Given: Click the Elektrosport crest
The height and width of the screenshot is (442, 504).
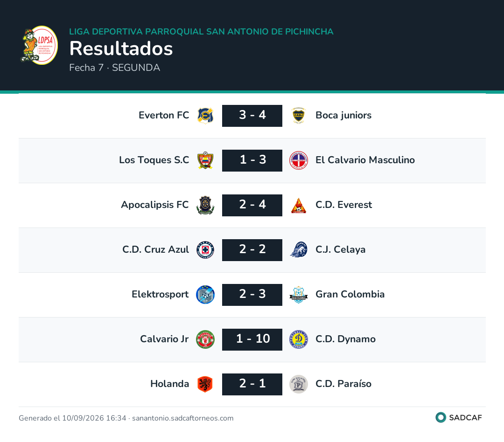Looking at the screenshot, I should (205, 295).
